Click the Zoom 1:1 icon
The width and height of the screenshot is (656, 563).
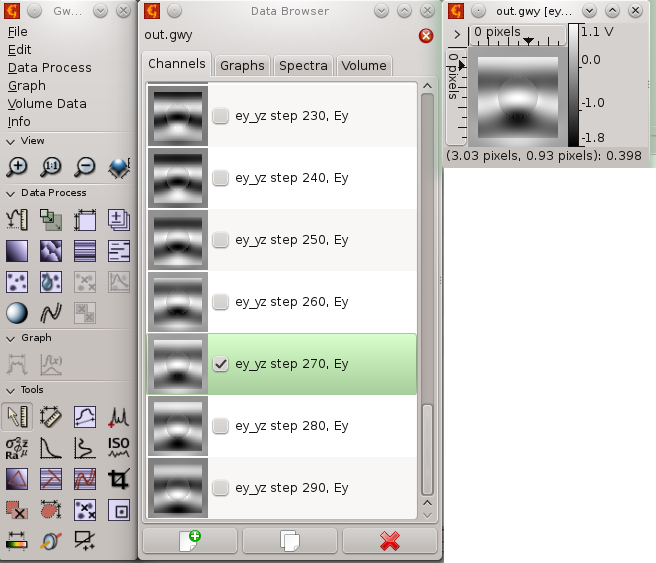[x=51, y=166]
